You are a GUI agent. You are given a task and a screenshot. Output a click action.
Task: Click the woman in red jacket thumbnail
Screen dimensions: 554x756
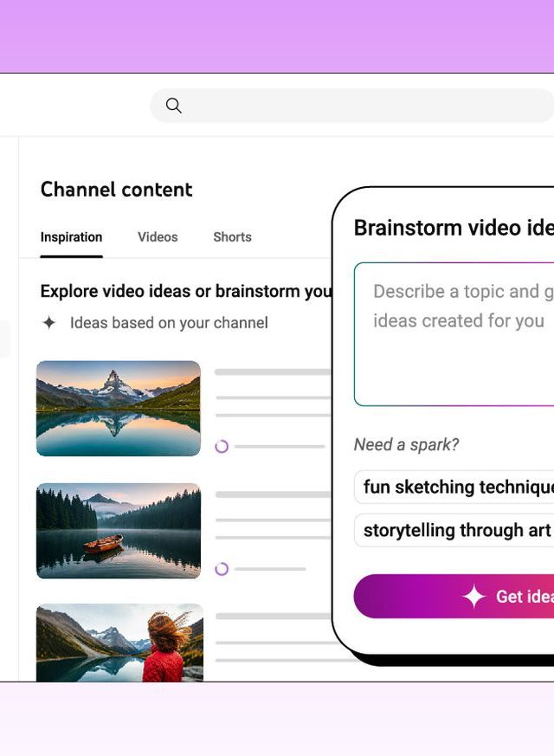pyautogui.click(x=119, y=643)
